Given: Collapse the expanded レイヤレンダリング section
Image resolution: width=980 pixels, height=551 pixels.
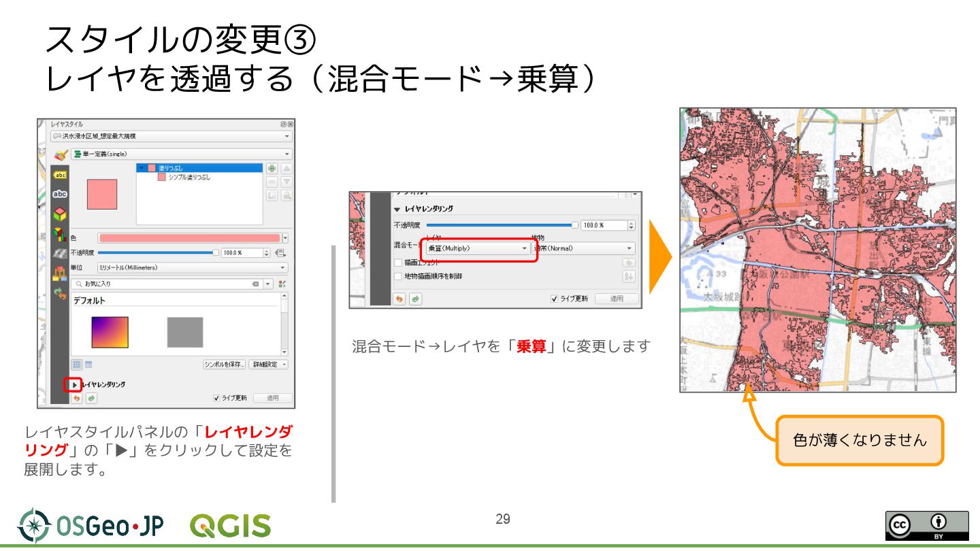Looking at the screenshot, I should click(x=397, y=210).
